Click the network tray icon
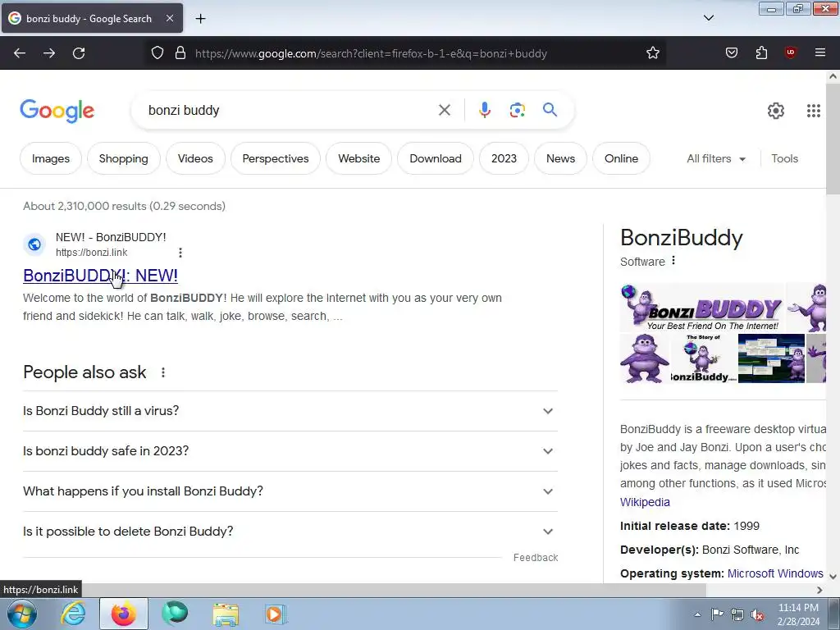840x630 pixels. tap(737, 614)
